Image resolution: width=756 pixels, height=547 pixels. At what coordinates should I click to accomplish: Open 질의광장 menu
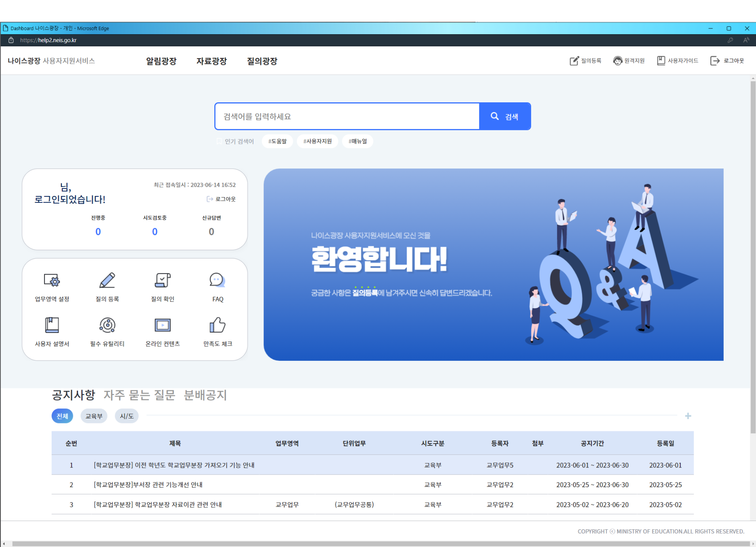[262, 61]
